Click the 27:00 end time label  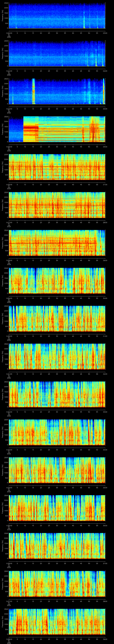coord(105,184)
